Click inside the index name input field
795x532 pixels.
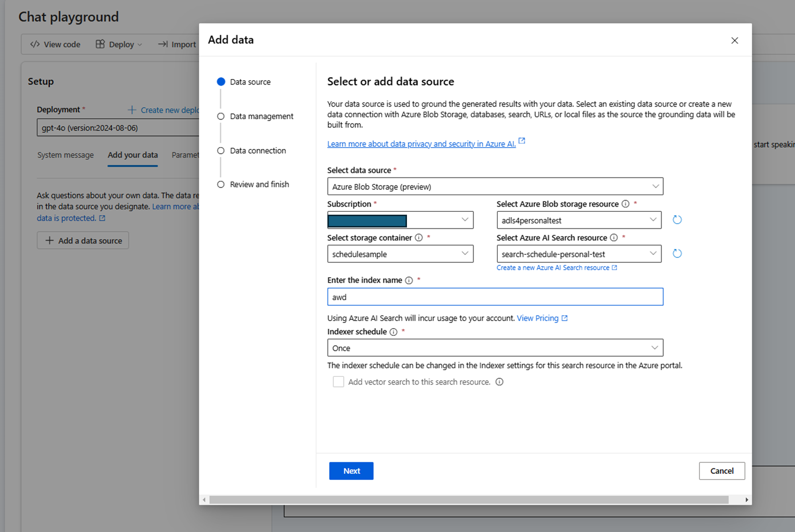pos(495,297)
